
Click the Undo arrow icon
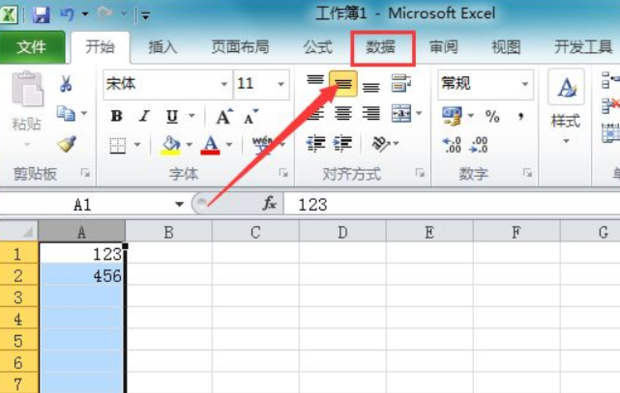66,15
